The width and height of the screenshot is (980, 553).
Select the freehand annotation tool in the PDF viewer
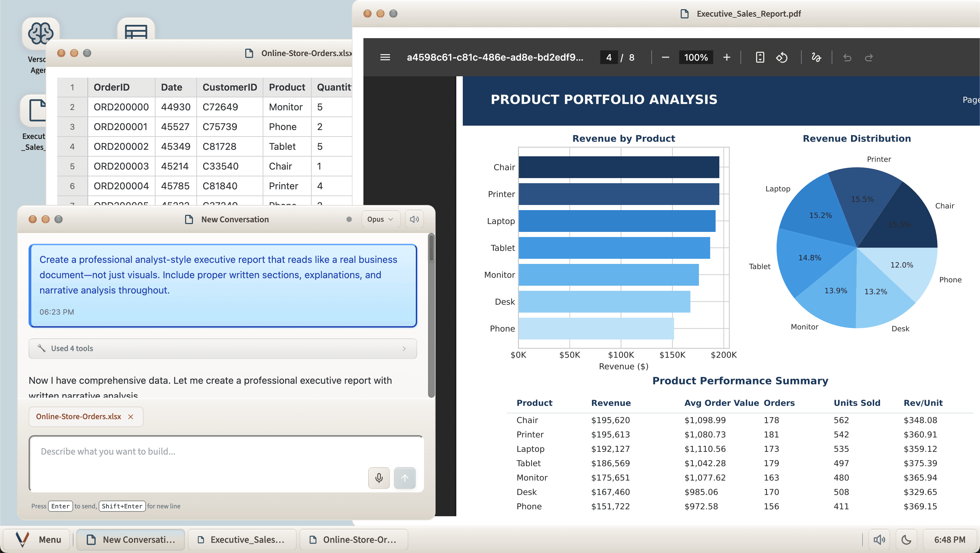(x=816, y=58)
